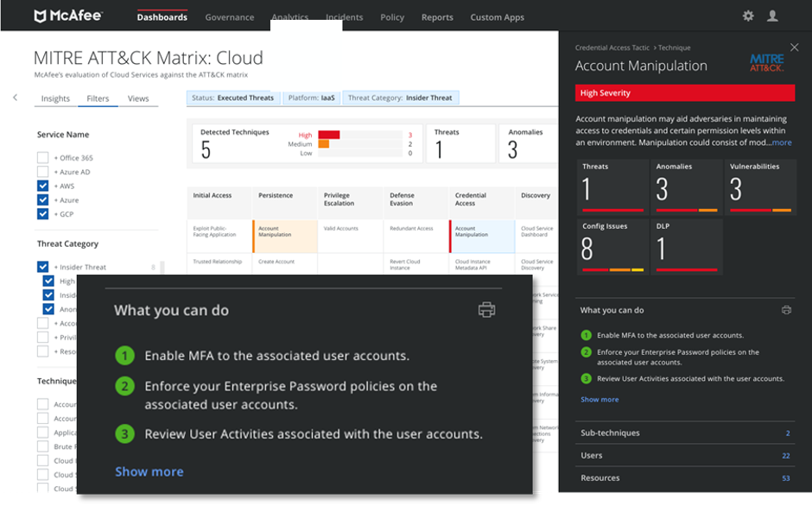Switch to the Filters tab
Viewport: 812px width, 506px height.
(x=98, y=98)
